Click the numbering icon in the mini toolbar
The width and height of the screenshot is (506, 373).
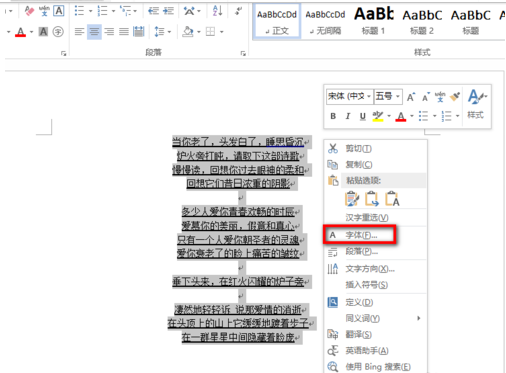(446, 116)
